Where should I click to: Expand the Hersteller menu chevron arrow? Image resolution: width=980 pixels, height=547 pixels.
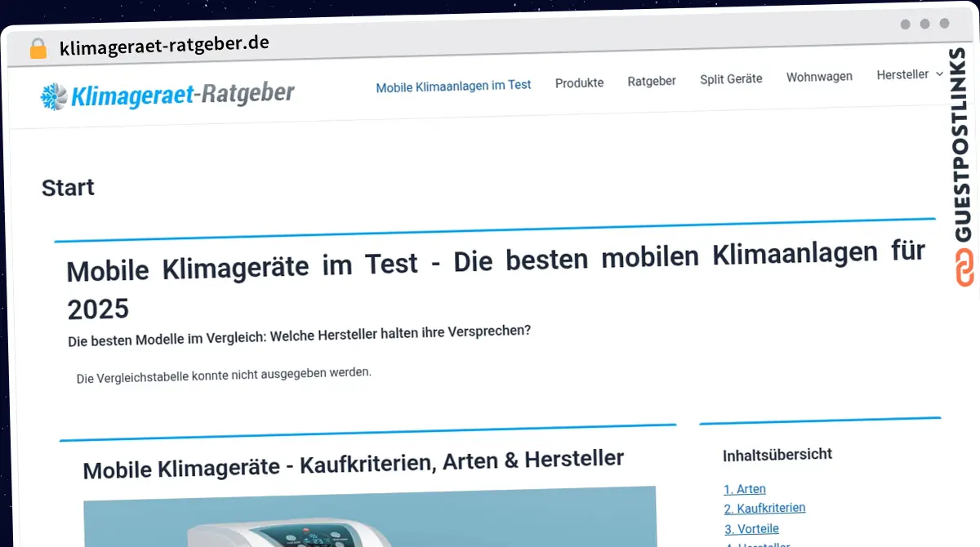(939, 74)
